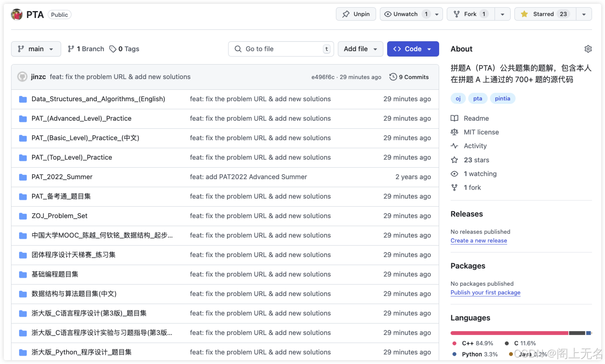Select the oj topic tag
Screen dimensions: 605x364
pyautogui.click(x=458, y=99)
